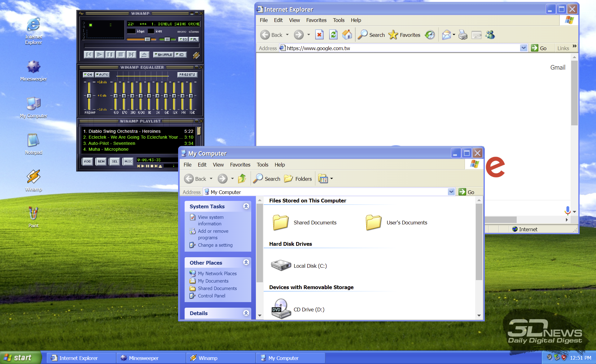The image size is (596, 364).
Task: Click Internet Explorer History icon
Action: pyautogui.click(x=430, y=35)
